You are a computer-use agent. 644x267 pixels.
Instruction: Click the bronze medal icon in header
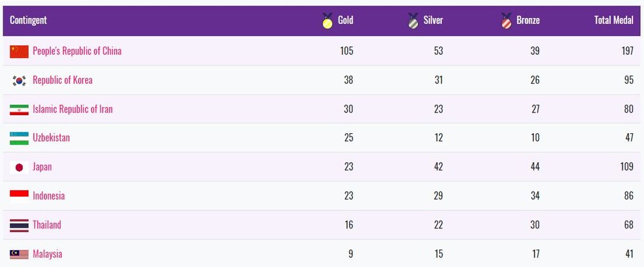[506, 21]
